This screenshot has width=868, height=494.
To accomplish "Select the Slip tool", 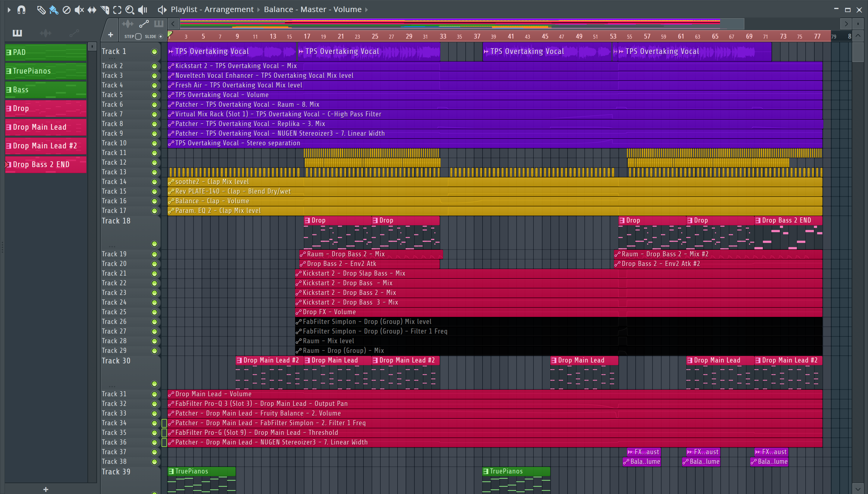I will [x=92, y=10].
